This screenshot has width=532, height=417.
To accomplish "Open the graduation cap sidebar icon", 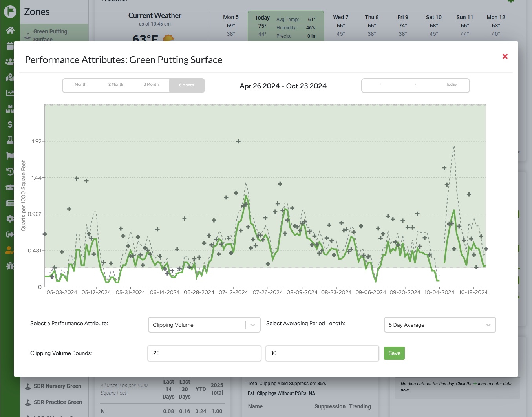I will [10, 187].
